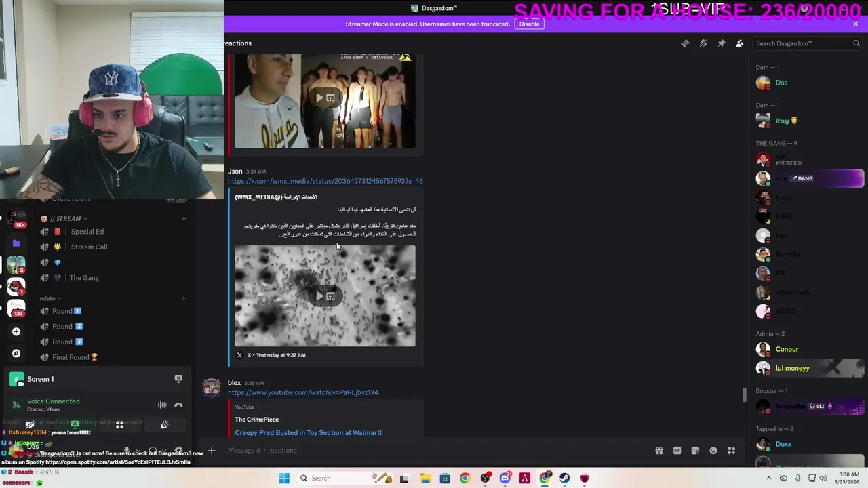Image resolution: width=868 pixels, height=488 pixels.
Task: Show hidden system tray icons chevron
Action: [x=768, y=478]
